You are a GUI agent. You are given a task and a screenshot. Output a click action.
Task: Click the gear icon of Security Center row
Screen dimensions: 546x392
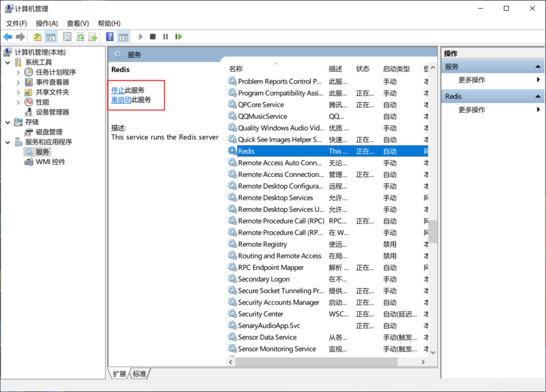[x=232, y=313]
